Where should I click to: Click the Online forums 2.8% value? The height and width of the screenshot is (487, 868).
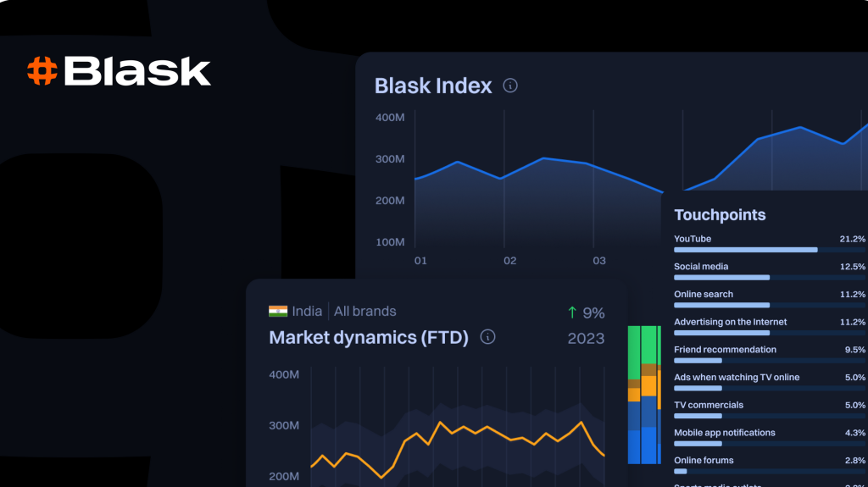coord(854,461)
